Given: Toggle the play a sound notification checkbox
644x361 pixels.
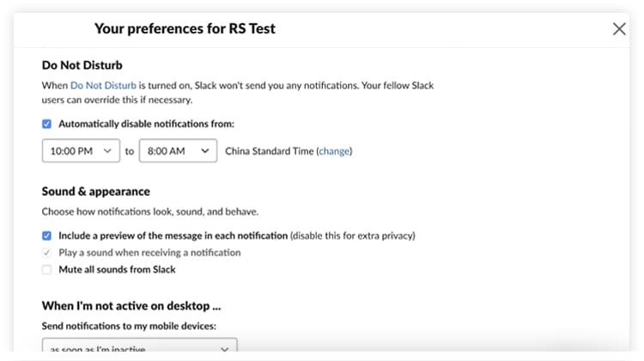Looking at the screenshot, I should tap(47, 253).
